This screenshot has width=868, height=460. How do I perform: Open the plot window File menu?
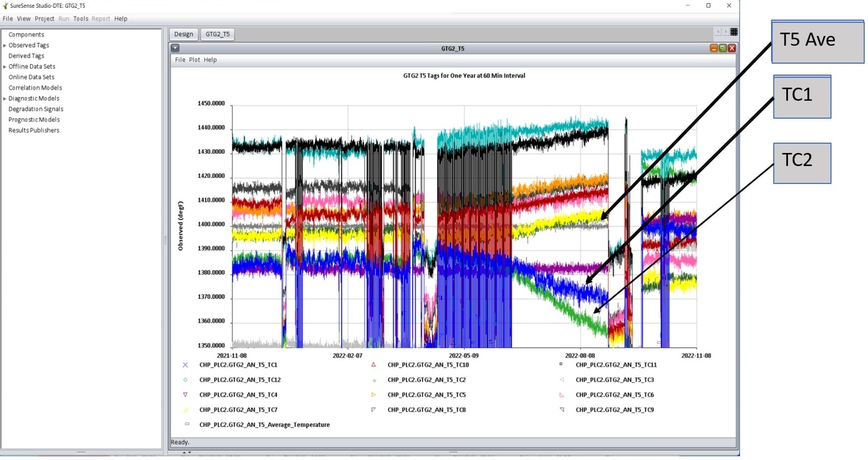(180, 60)
